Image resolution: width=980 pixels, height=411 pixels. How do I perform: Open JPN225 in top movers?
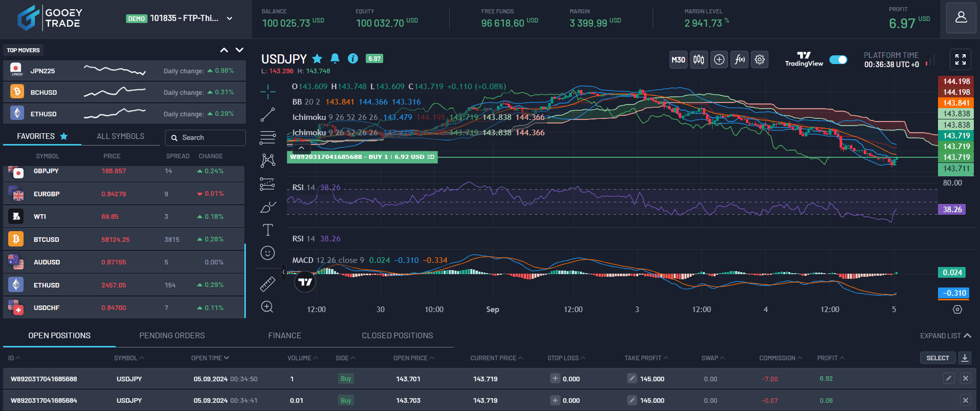click(x=124, y=71)
